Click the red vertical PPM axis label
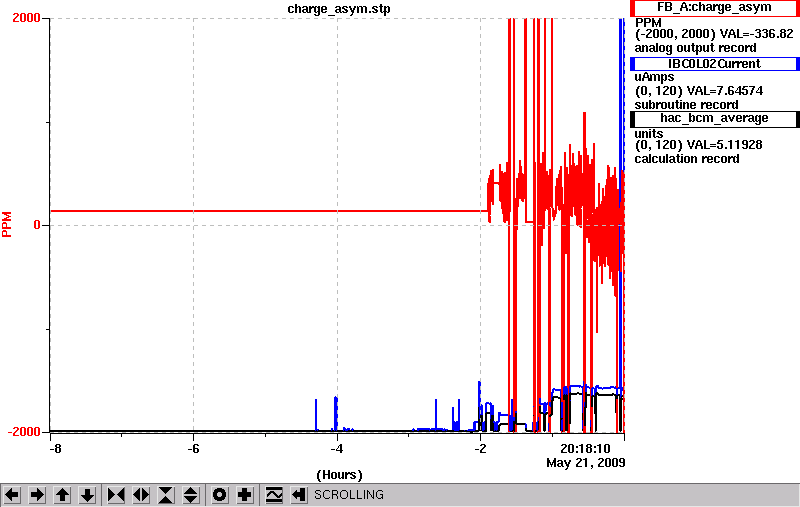This screenshot has height=507, width=800. [7, 224]
